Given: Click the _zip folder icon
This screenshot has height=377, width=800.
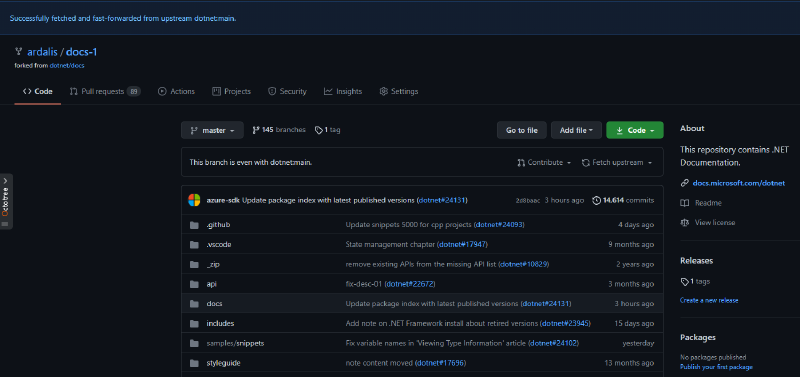Looking at the screenshot, I should click(x=194, y=264).
